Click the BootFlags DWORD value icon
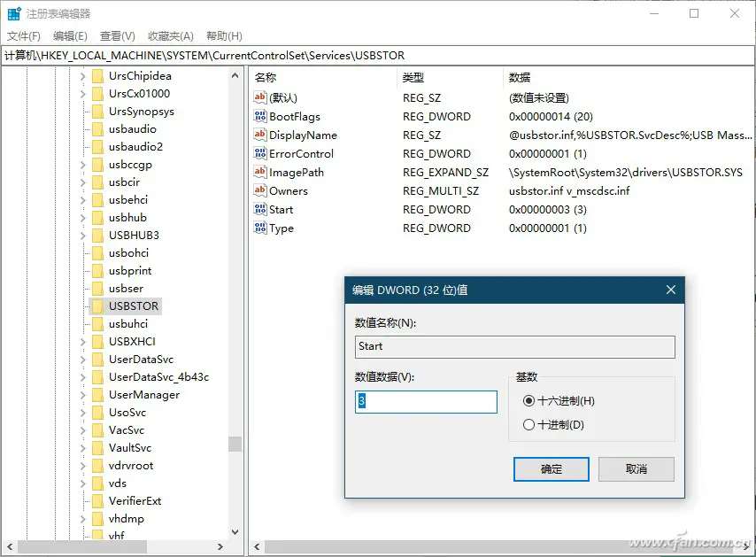The height and width of the screenshot is (557, 756). 260,116
